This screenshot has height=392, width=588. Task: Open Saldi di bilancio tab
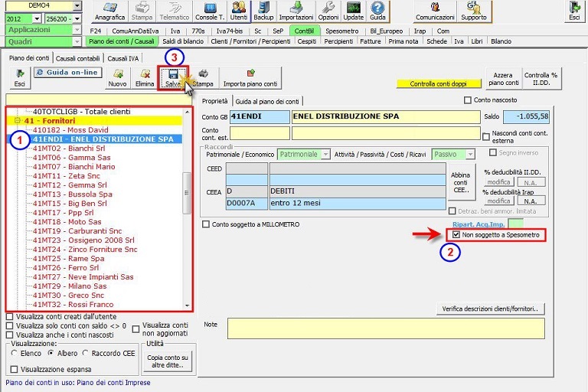click(x=183, y=41)
